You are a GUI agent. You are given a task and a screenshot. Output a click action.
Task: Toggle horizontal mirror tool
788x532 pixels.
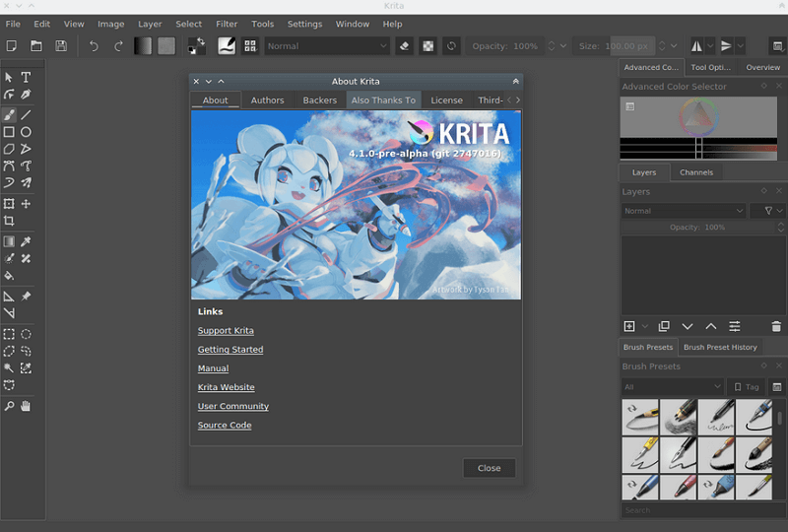[x=698, y=46]
